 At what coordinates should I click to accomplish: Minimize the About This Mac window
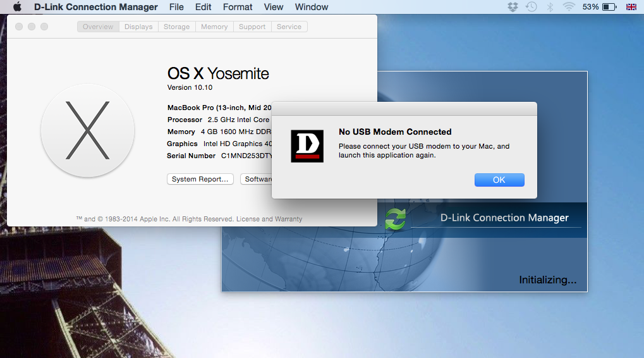point(32,27)
